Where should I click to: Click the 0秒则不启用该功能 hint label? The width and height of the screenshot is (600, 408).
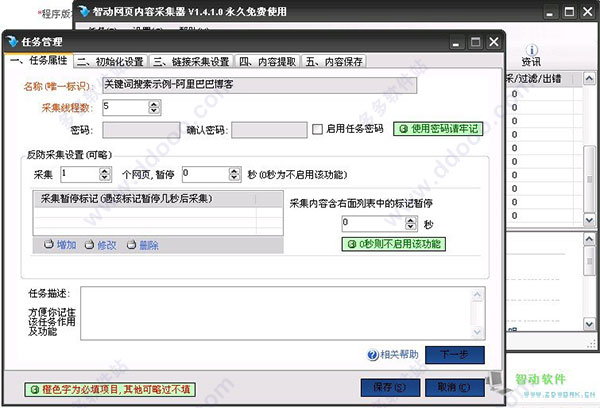pos(393,244)
